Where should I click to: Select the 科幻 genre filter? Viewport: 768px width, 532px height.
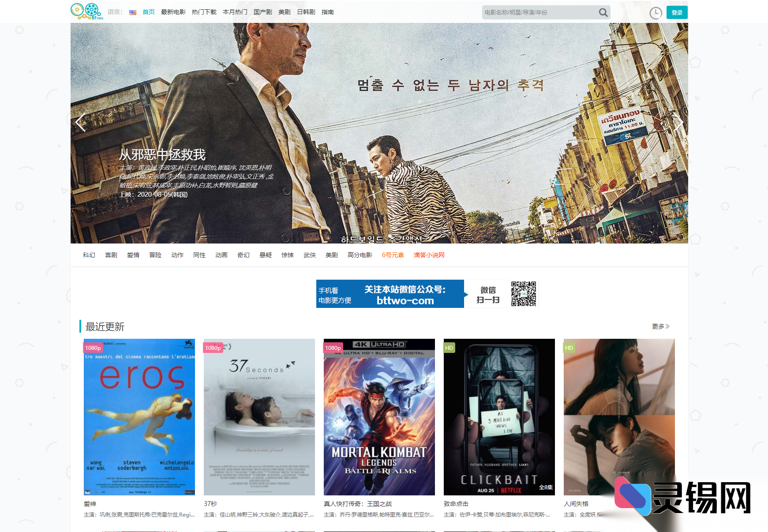[88, 255]
